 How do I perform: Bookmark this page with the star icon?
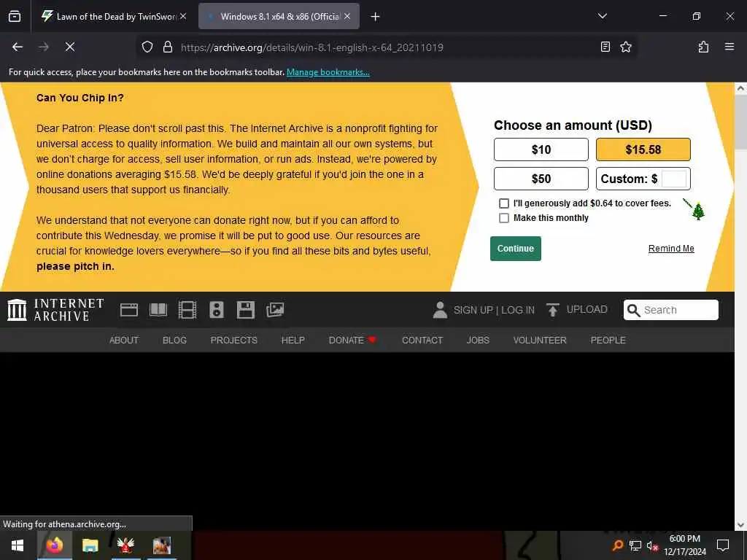click(x=625, y=47)
